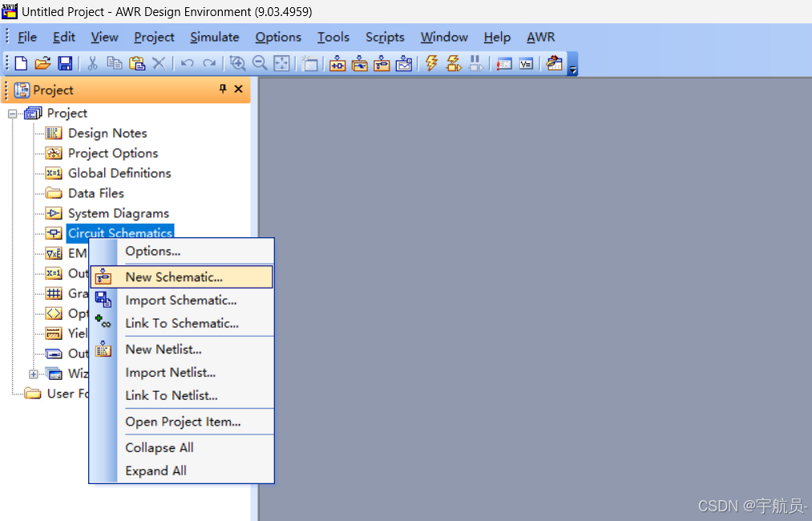Image resolution: width=812 pixels, height=521 pixels.
Task: Click the Zoom In magnifier icon
Action: [x=237, y=63]
